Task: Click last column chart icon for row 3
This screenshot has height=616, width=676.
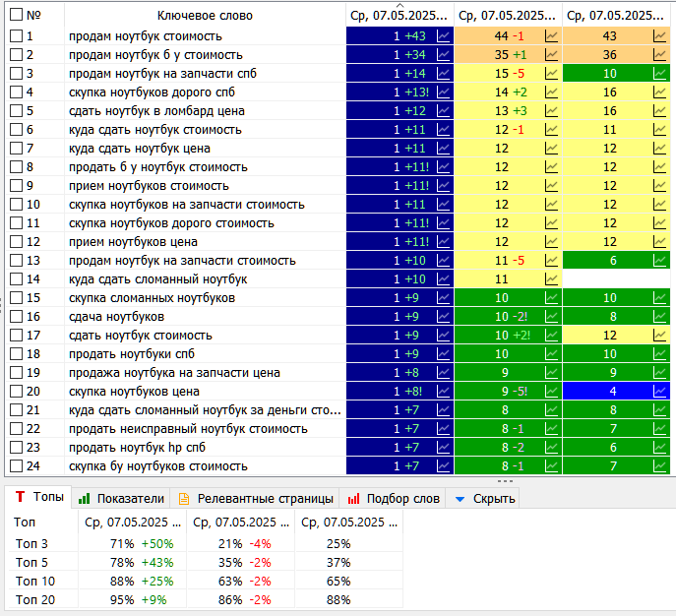Action: [x=660, y=73]
